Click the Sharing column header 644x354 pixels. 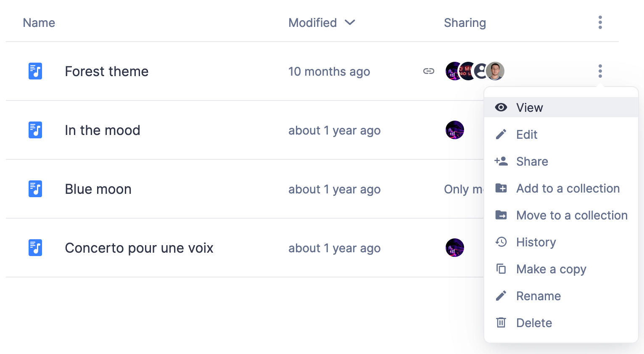(465, 23)
